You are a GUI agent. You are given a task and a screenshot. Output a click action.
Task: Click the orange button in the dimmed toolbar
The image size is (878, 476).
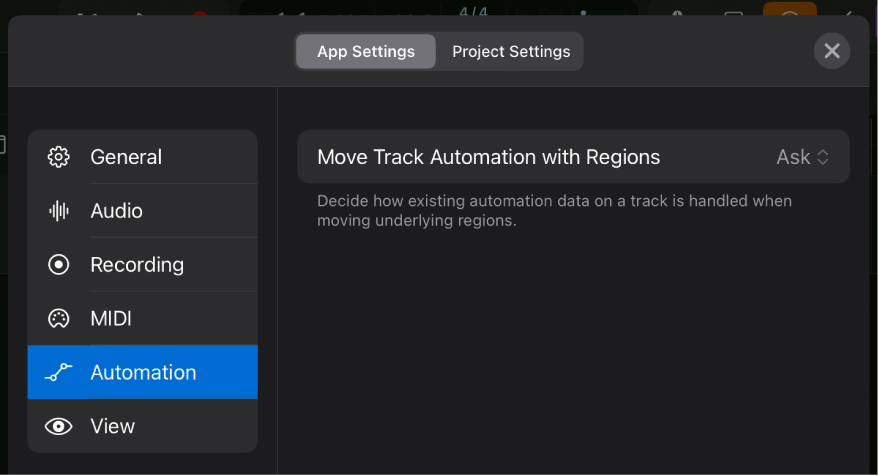click(x=789, y=11)
